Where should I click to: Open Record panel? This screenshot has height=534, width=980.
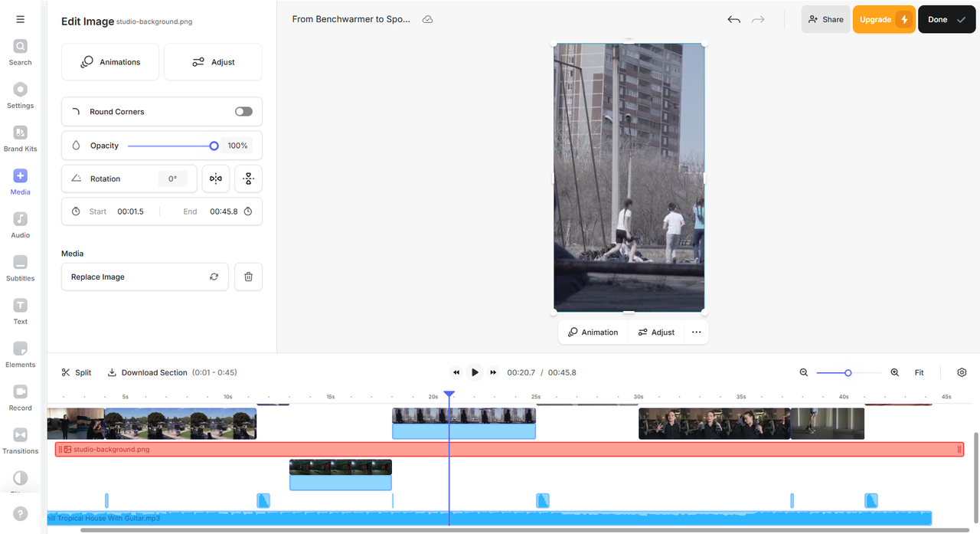coord(20,398)
